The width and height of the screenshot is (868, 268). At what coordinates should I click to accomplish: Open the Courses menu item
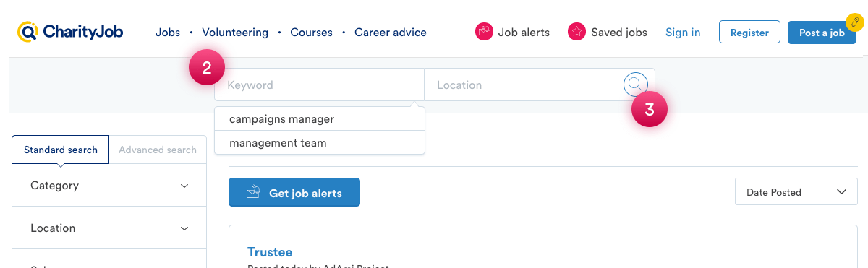coord(311,33)
